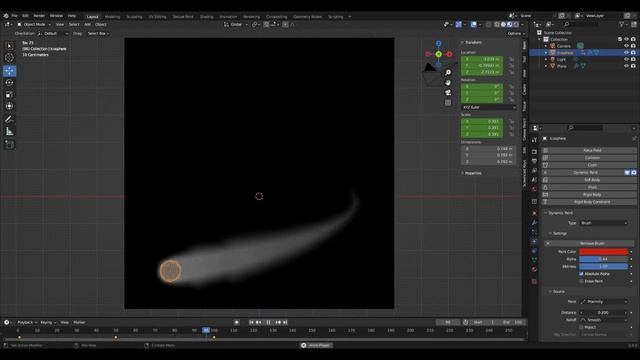Click the Location X field
Image resolution: width=640 pixels, height=360 pixels.
[482, 59]
